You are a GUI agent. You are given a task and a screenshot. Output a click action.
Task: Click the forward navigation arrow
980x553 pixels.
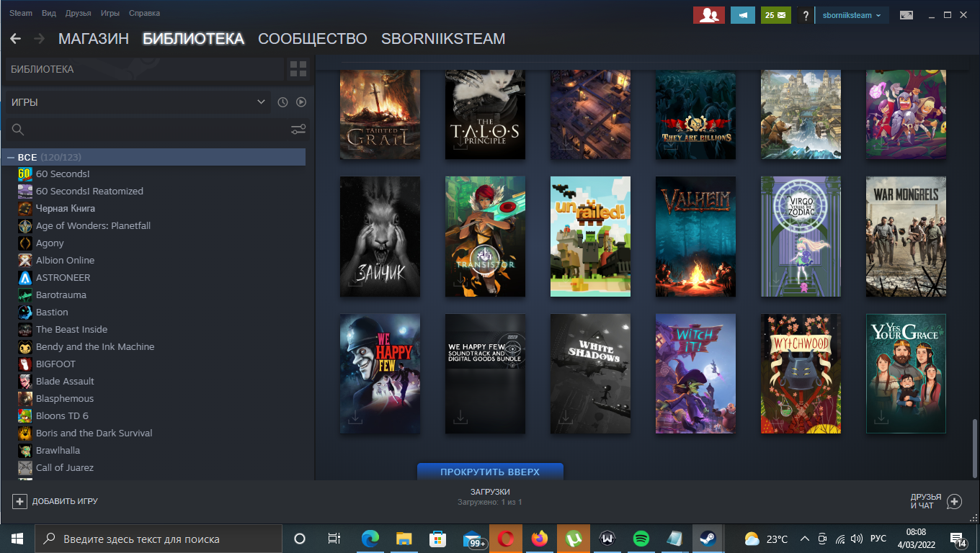[39, 39]
